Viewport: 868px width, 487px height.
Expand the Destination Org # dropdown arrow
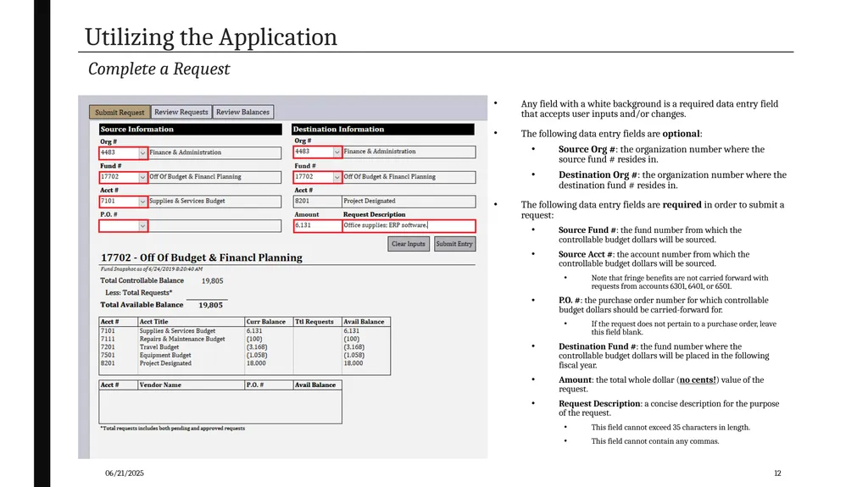(x=337, y=152)
